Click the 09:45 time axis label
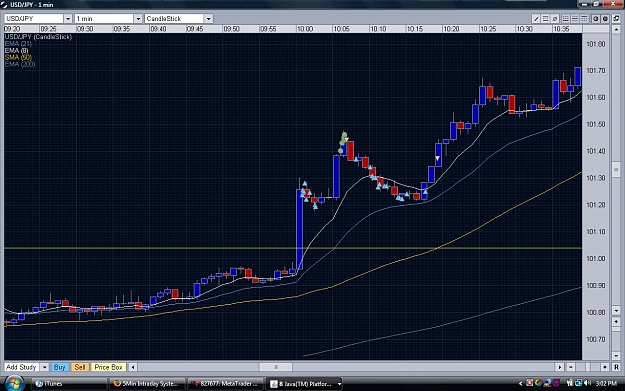 195,29
